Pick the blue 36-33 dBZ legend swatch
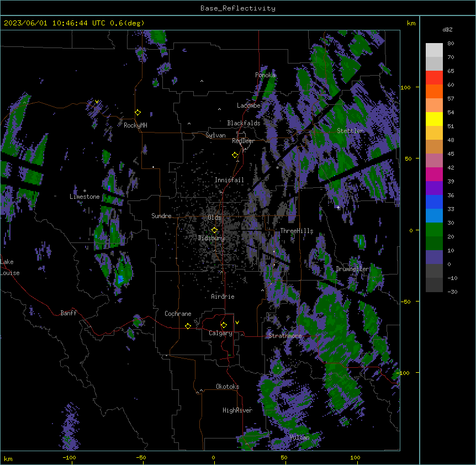This screenshot has width=476, height=465. click(434, 202)
